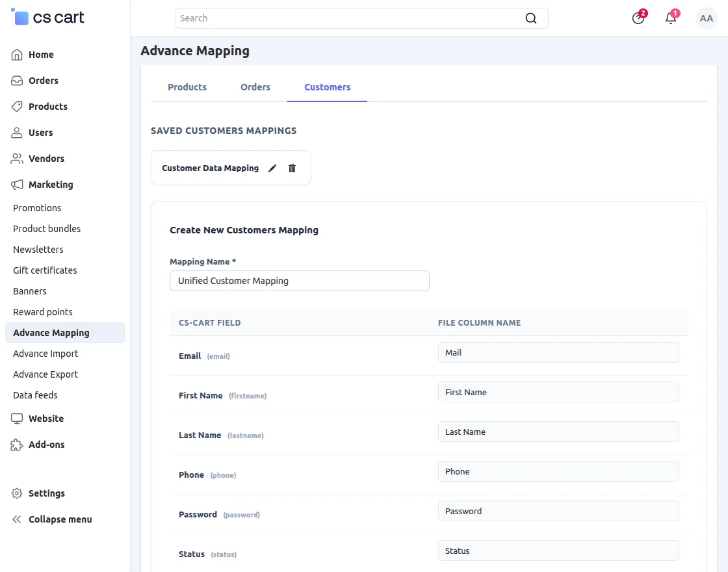Viewport: 728px width, 572px height.
Task: Click the Collapse menu chevrons icon
Action: (x=17, y=519)
